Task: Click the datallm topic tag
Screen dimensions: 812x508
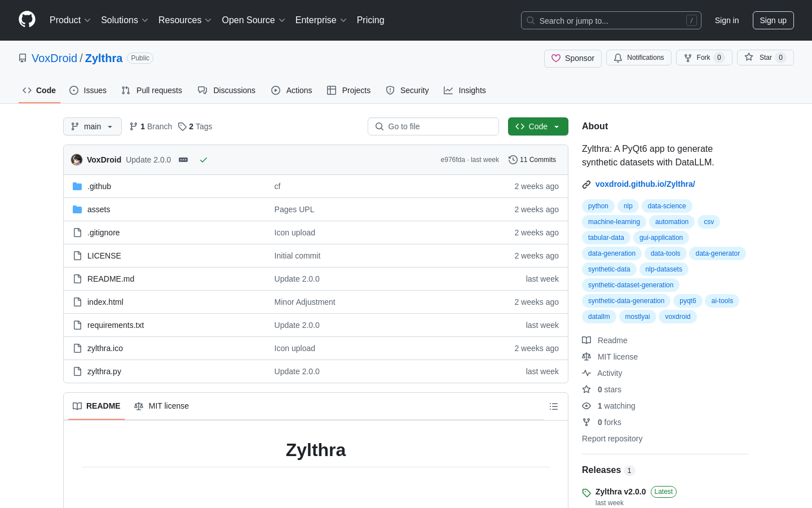Action: [599, 317]
